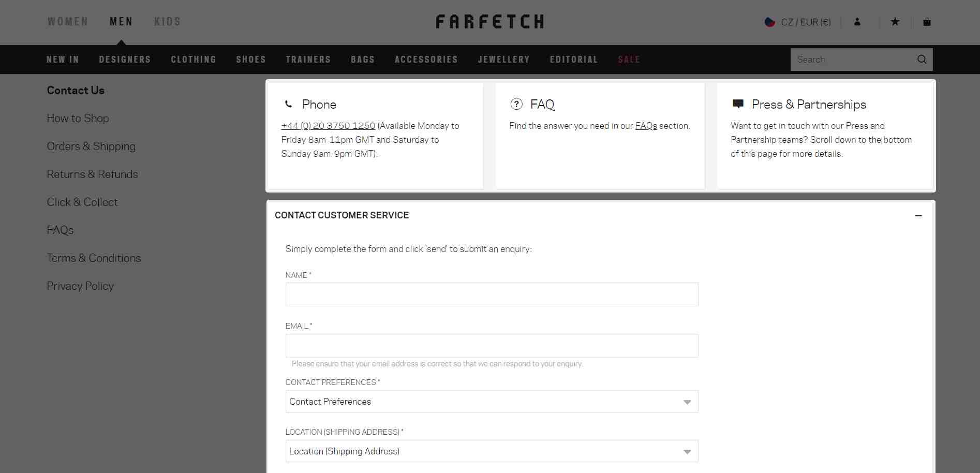
Task: Open the wishlist star icon
Action: coord(895,22)
